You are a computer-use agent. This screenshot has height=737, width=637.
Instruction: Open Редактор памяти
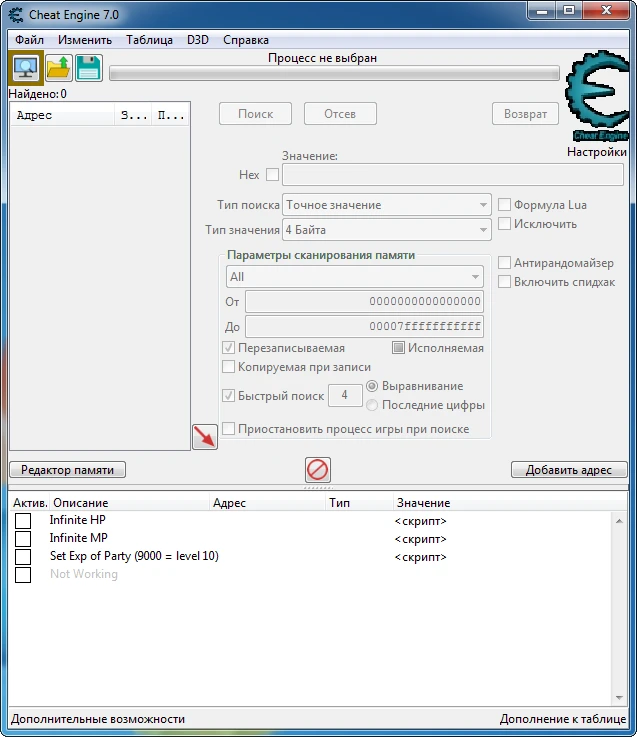point(67,470)
